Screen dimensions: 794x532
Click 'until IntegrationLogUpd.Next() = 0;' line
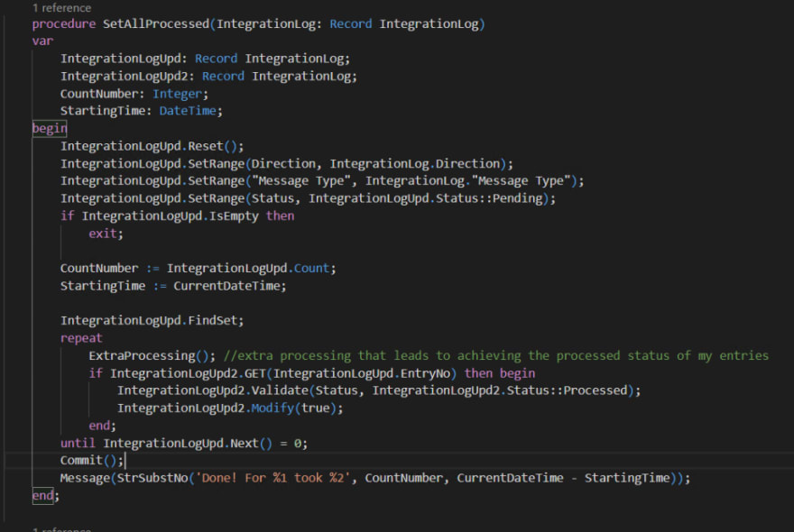click(x=184, y=444)
